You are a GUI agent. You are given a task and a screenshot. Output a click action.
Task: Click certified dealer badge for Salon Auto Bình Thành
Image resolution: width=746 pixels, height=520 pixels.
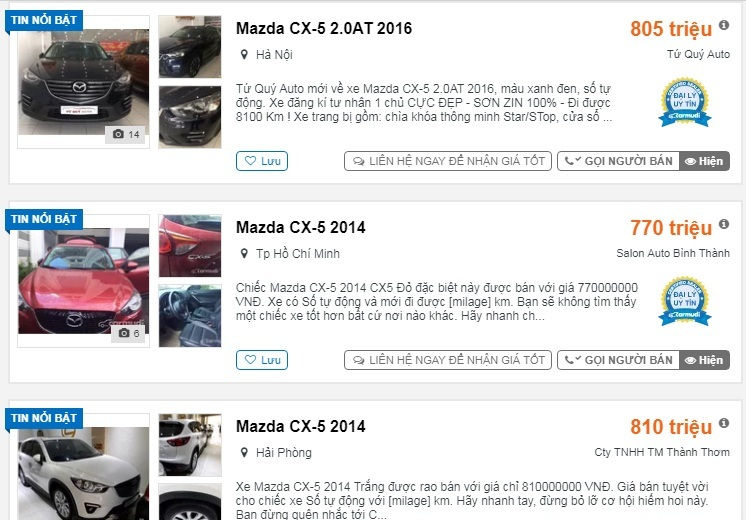point(685,302)
